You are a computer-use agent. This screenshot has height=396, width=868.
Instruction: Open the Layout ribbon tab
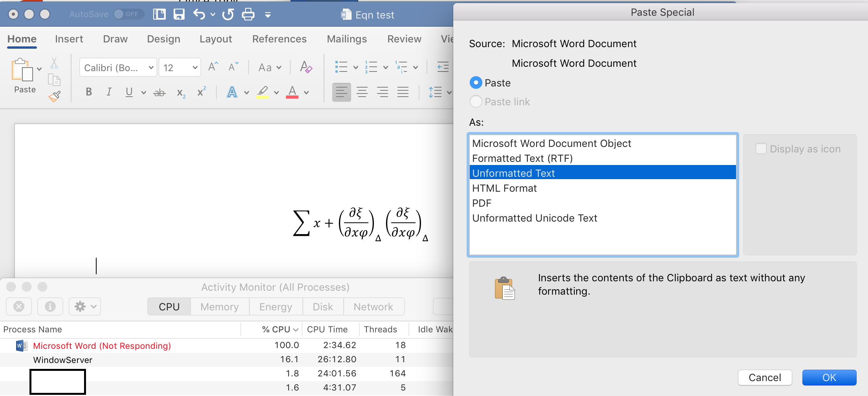216,39
